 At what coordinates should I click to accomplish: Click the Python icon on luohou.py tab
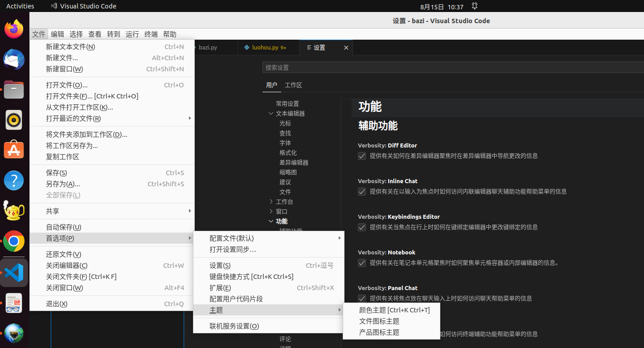(246, 47)
